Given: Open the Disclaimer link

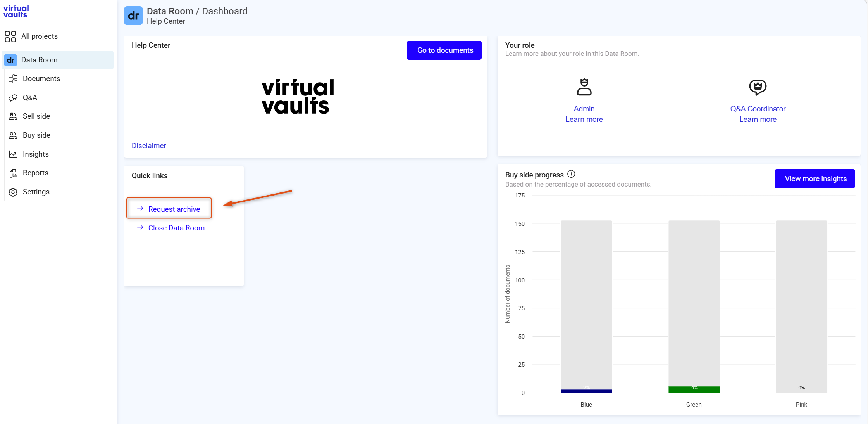Looking at the screenshot, I should (x=149, y=146).
